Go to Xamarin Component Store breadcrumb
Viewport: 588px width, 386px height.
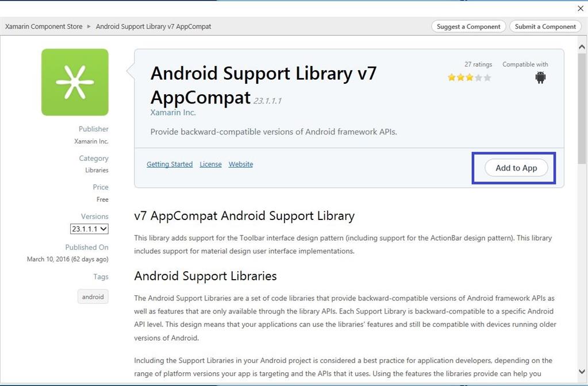[x=44, y=26]
